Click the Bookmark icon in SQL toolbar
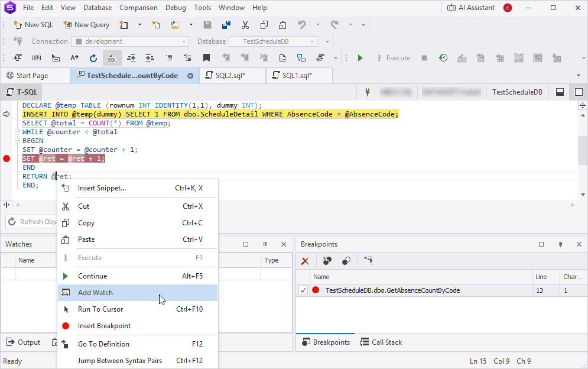 206,58
